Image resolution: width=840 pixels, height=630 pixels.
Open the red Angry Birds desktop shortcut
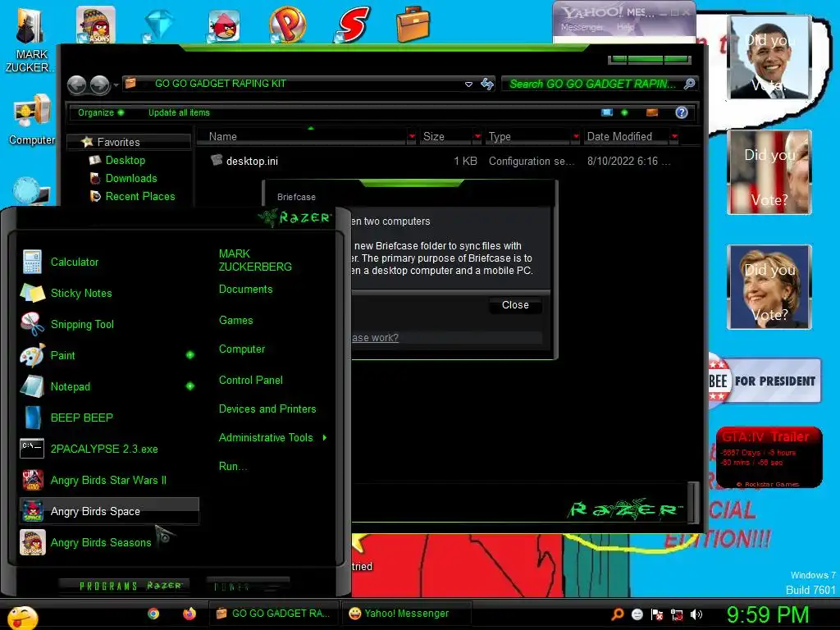[x=223, y=25]
